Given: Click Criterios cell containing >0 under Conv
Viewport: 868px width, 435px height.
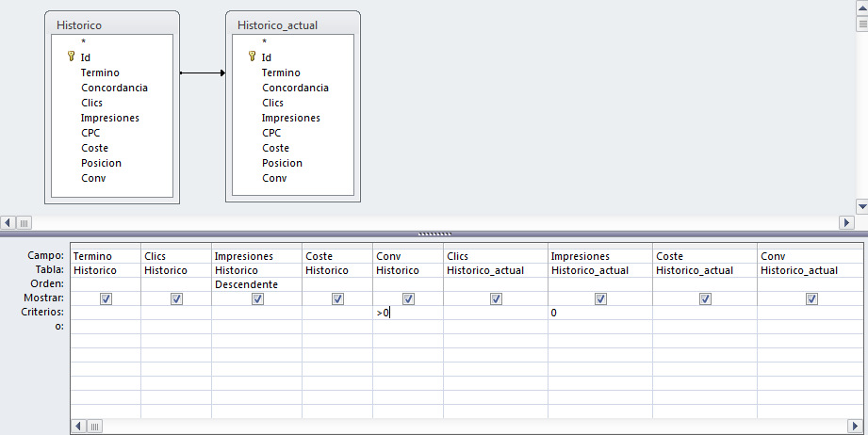Looking at the screenshot, I should pyautogui.click(x=407, y=313).
